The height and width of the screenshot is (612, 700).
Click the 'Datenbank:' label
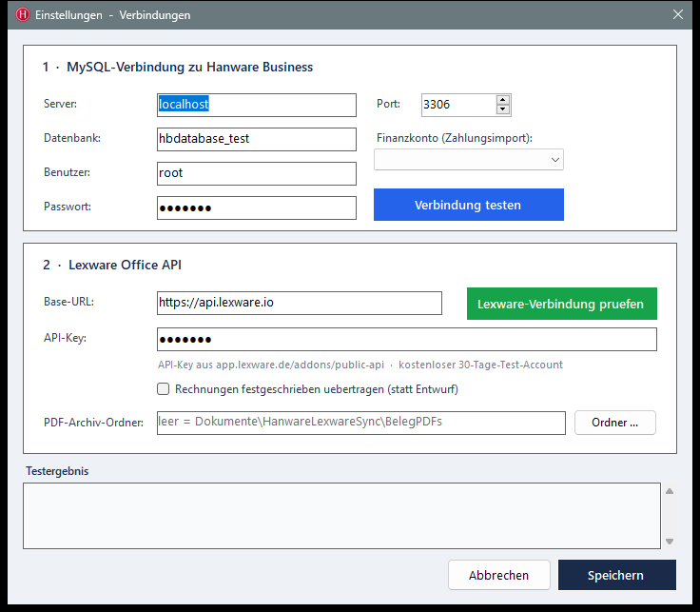pyautogui.click(x=72, y=138)
